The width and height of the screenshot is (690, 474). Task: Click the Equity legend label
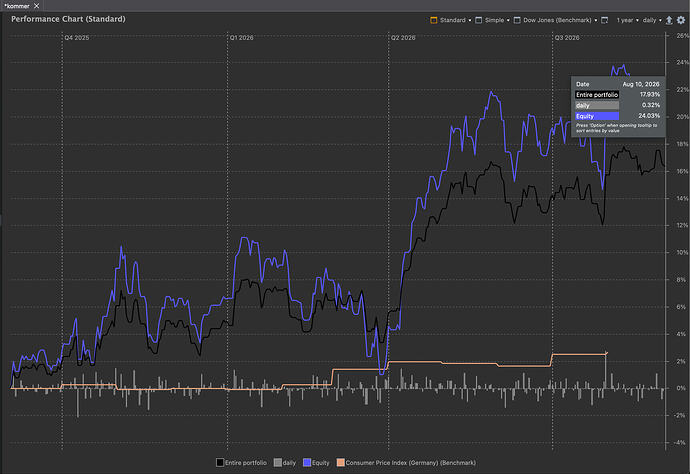pyautogui.click(x=320, y=463)
